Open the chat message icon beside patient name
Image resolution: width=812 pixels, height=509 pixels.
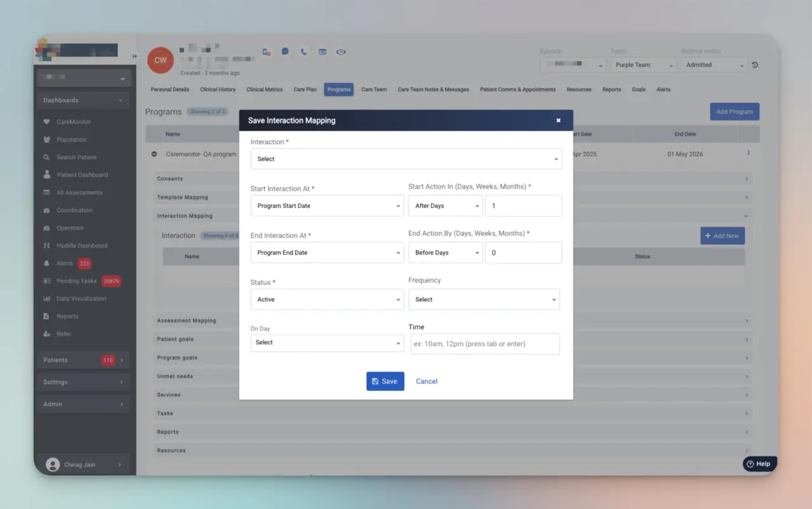(x=285, y=51)
